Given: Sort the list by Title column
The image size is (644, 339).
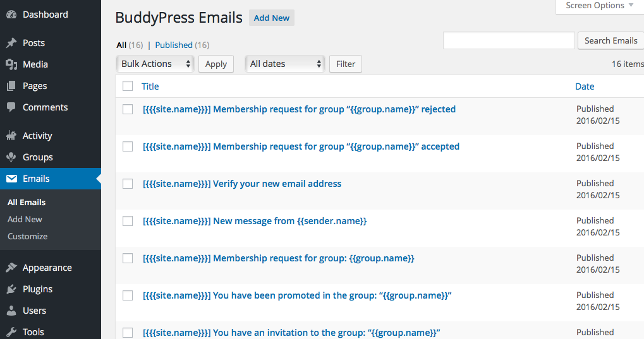Looking at the screenshot, I should 150,86.
